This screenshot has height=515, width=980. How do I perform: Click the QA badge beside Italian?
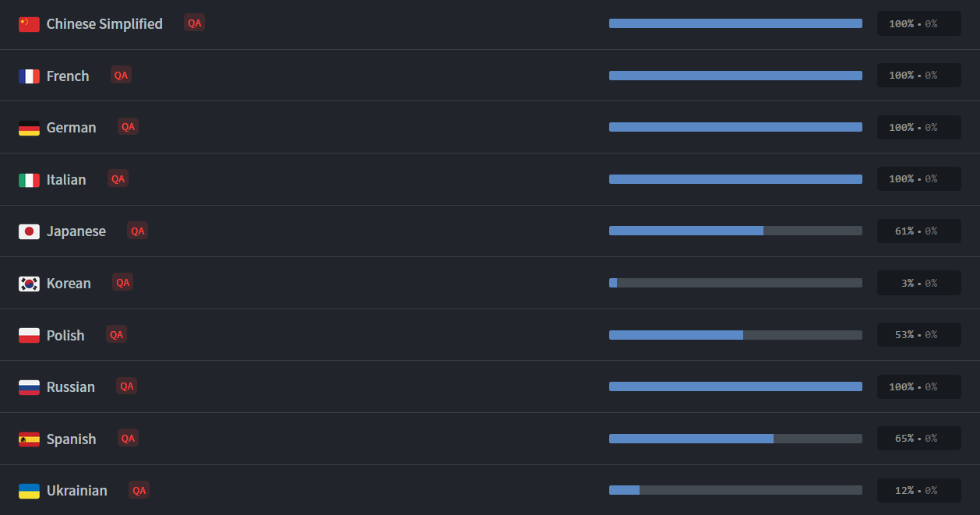[x=118, y=178]
